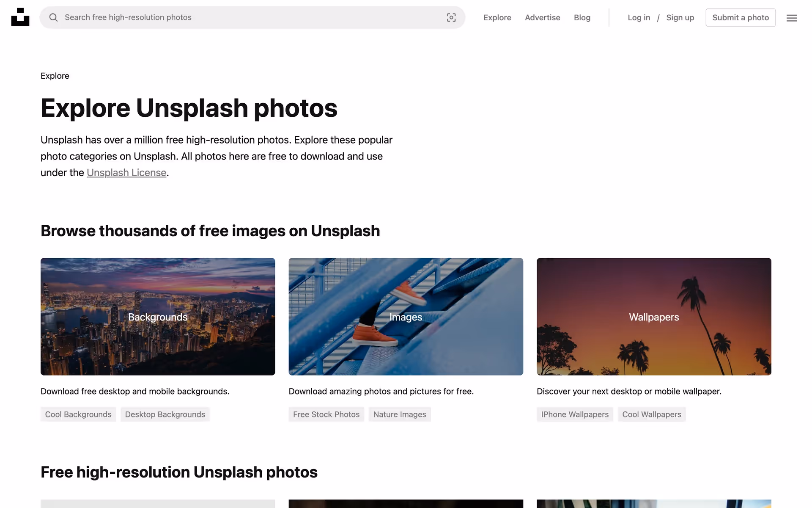This screenshot has width=812, height=508.
Task: Select the Free Stock Photos tag
Action: (326, 414)
